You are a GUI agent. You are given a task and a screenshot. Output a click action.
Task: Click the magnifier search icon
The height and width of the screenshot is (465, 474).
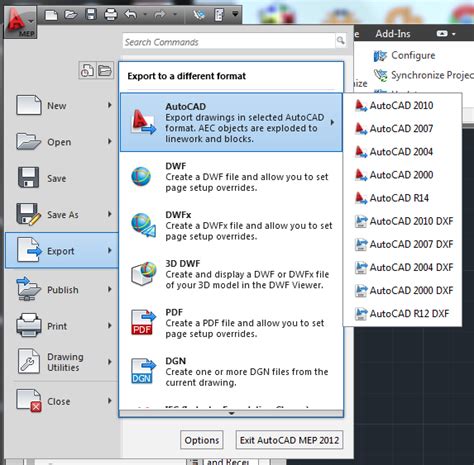(340, 41)
